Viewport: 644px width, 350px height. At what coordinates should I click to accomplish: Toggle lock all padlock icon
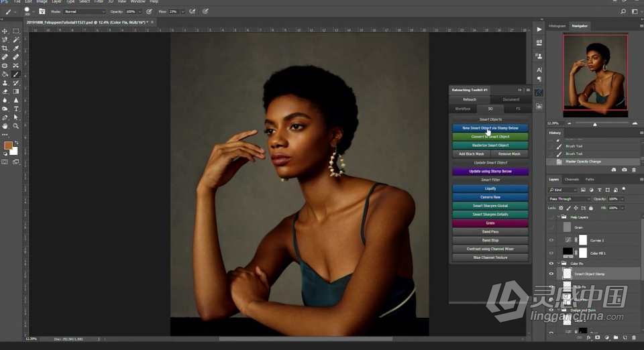(590, 208)
